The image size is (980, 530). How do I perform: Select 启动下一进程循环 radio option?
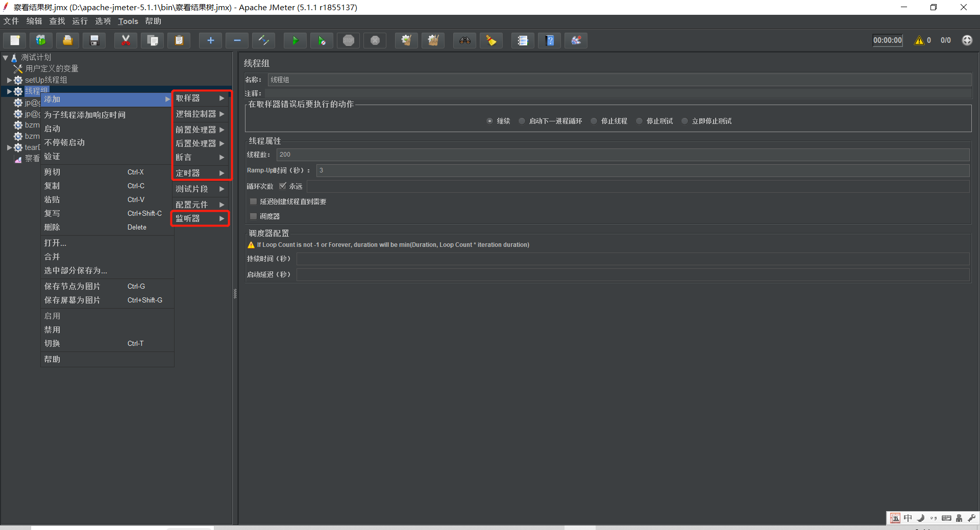tap(522, 121)
